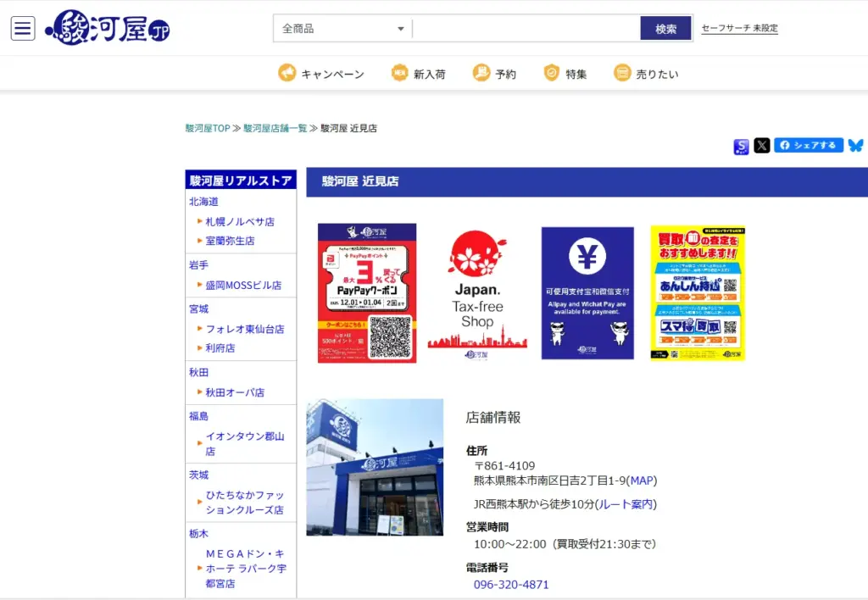Open the MAP link beside address
Viewport: 868px width, 600px height.
click(x=641, y=481)
